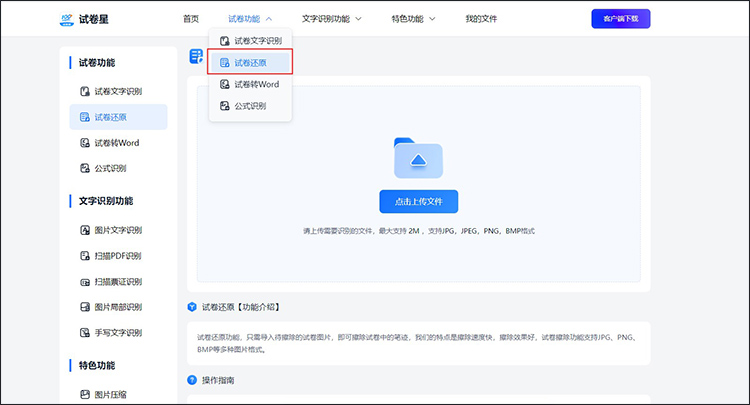This screenshot has height=405, width=750.
Task: Select 试卷还原 in the left sidebar
Action: coord(118,117)
